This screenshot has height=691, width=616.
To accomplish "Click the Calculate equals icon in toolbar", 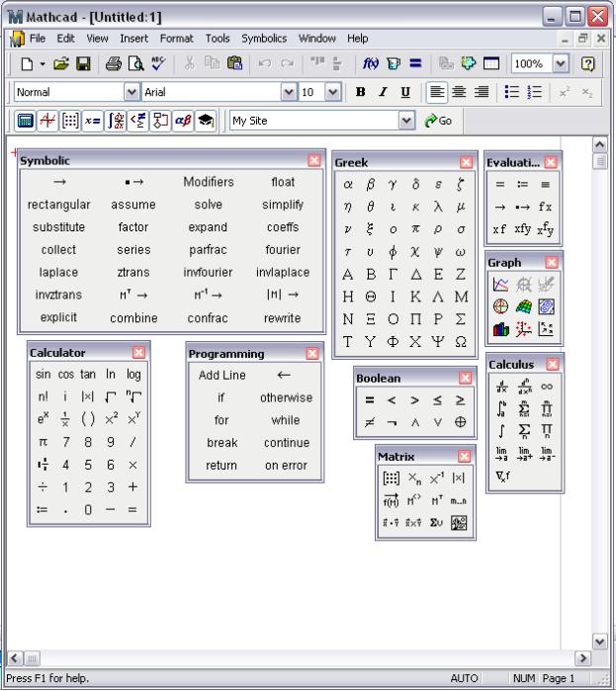I will click(x=415, y=64).
